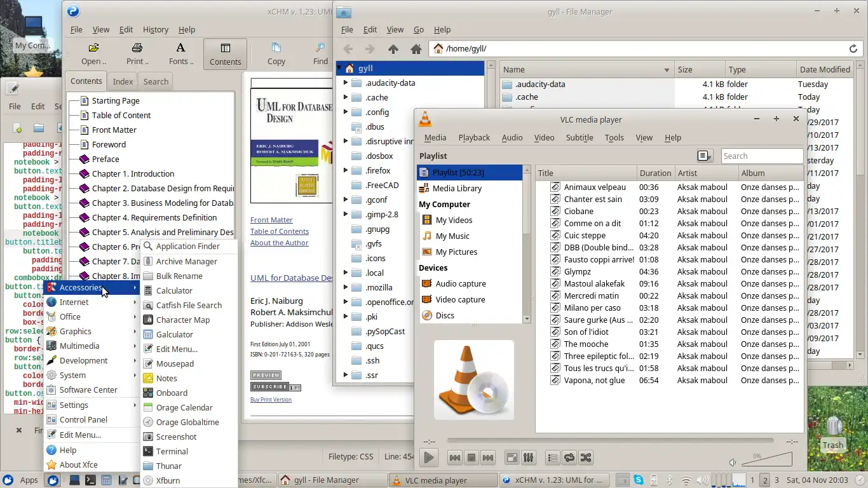
Task: Open the Trash desktop icon
Action: [832, 433]
